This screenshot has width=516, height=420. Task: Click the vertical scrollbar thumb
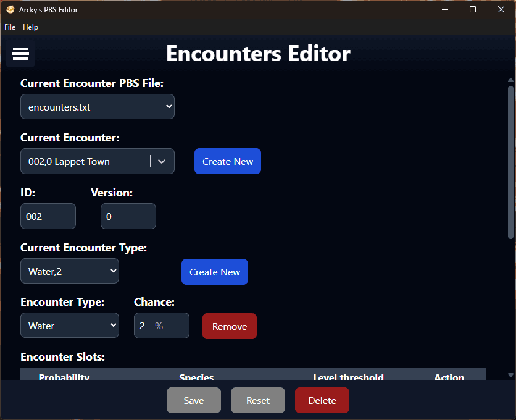tap(510, 162)
